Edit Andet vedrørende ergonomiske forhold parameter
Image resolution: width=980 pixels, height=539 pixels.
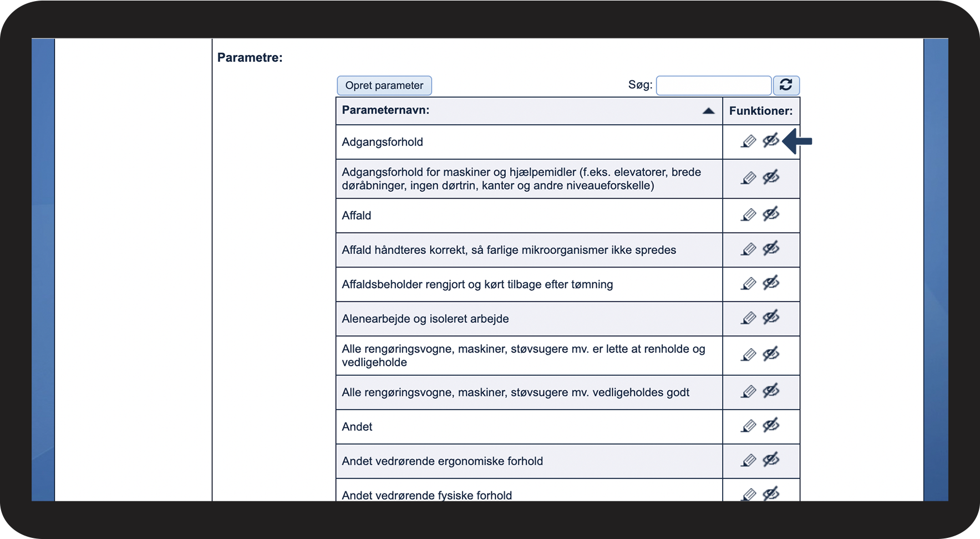pyautogui.click(x=748, y=460)
